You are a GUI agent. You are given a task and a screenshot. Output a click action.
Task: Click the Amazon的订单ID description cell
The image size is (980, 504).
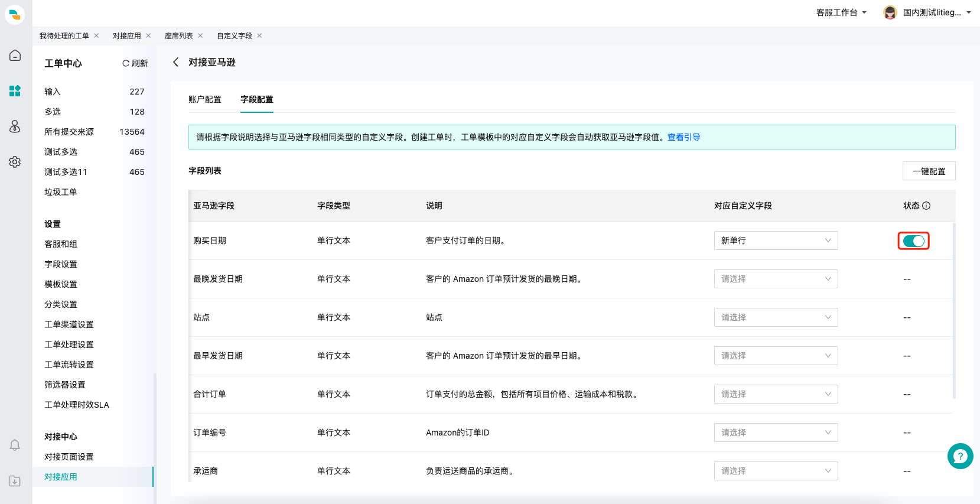tap(458, 433)
